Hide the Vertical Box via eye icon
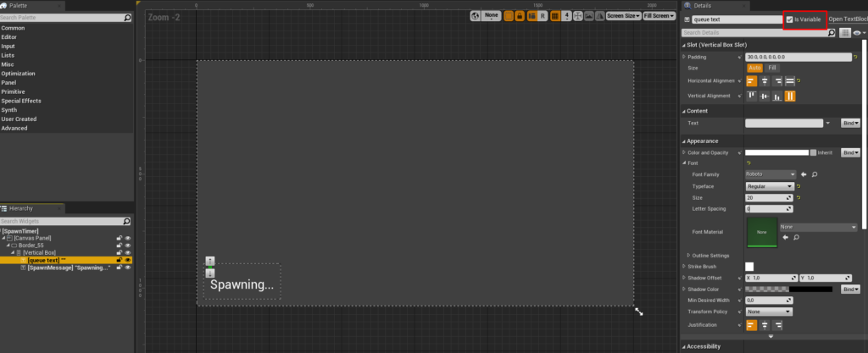 tap(128, 252)
